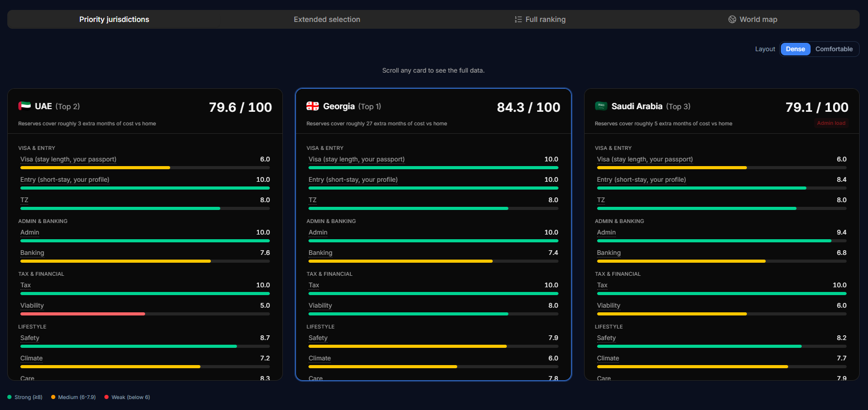868x410 pixels.
Task: Click the Saudi Arabia flag icon
Action: point(601,106)
